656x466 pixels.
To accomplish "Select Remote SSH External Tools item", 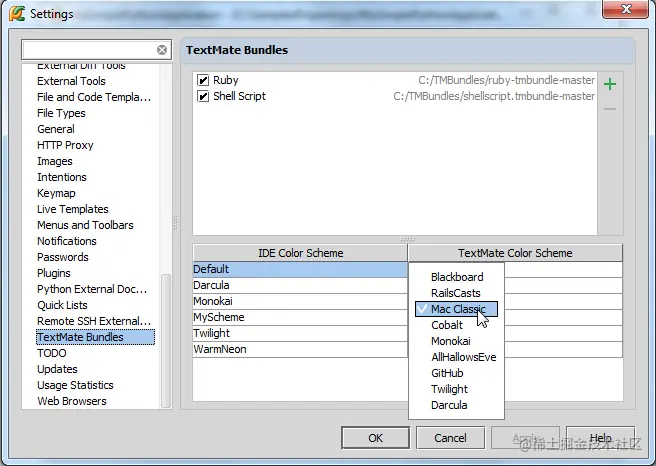I will tap(94, 321).
